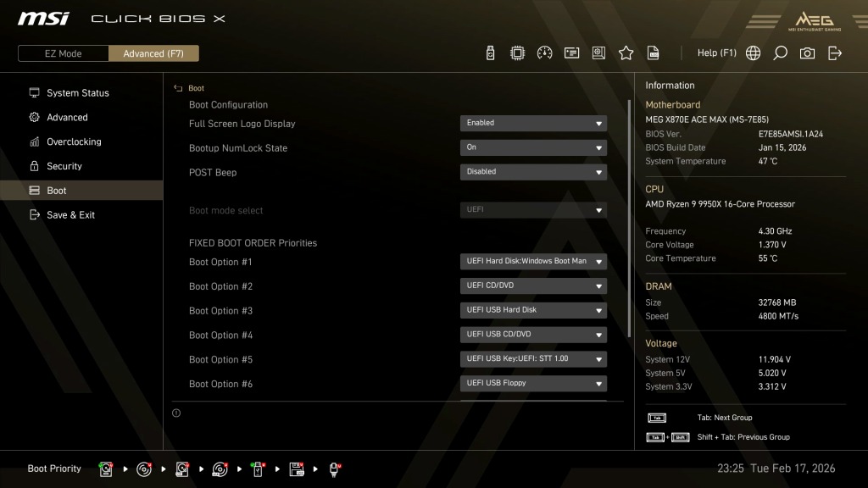
Task: Click the Boot Configuration heading
Action: (x=228, y=104)
